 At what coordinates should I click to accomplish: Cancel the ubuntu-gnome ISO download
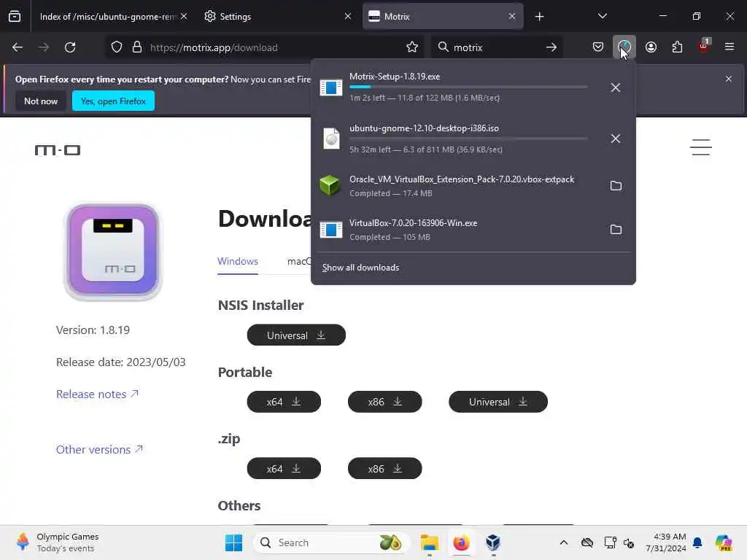pos(616,139)
